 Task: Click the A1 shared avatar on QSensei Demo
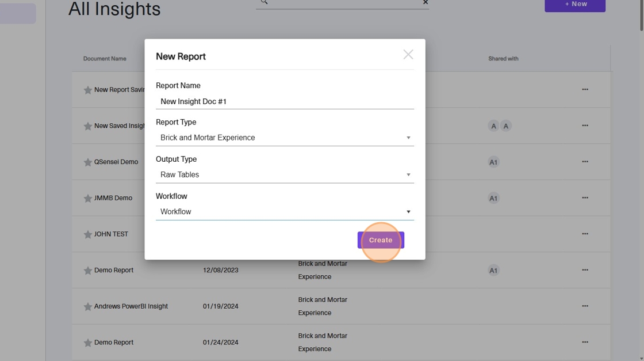(493, 162)
